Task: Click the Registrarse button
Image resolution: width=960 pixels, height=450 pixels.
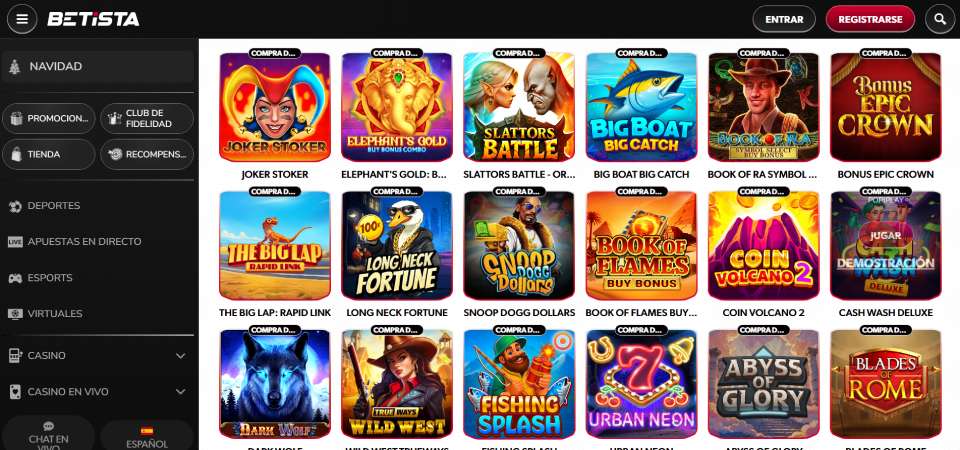Action: (x=870, y=19)
